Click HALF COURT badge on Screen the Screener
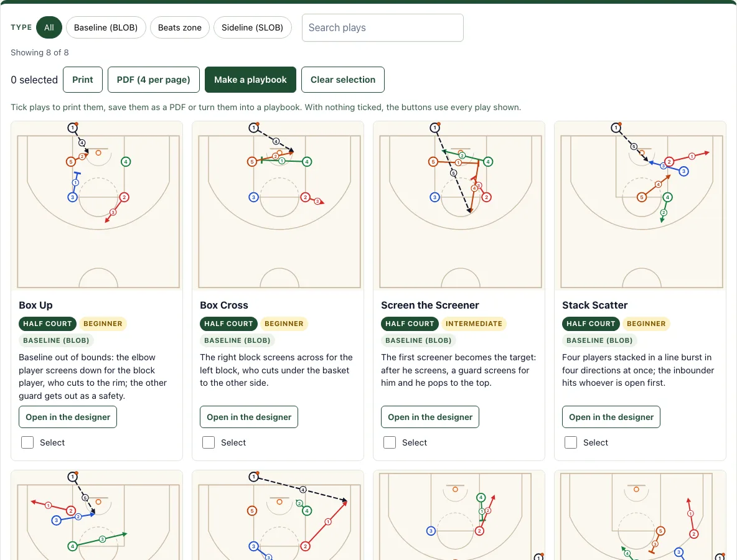 [410, 324]
